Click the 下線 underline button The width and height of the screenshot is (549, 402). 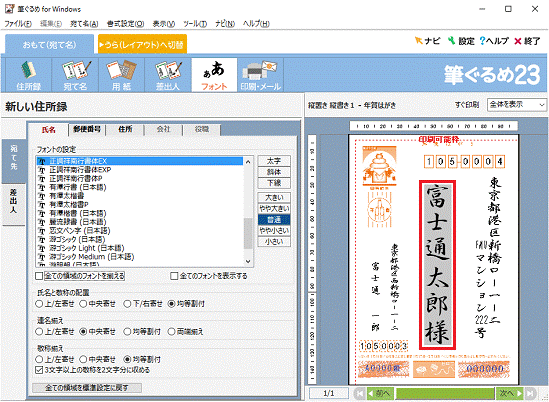[x=274, y=183]
